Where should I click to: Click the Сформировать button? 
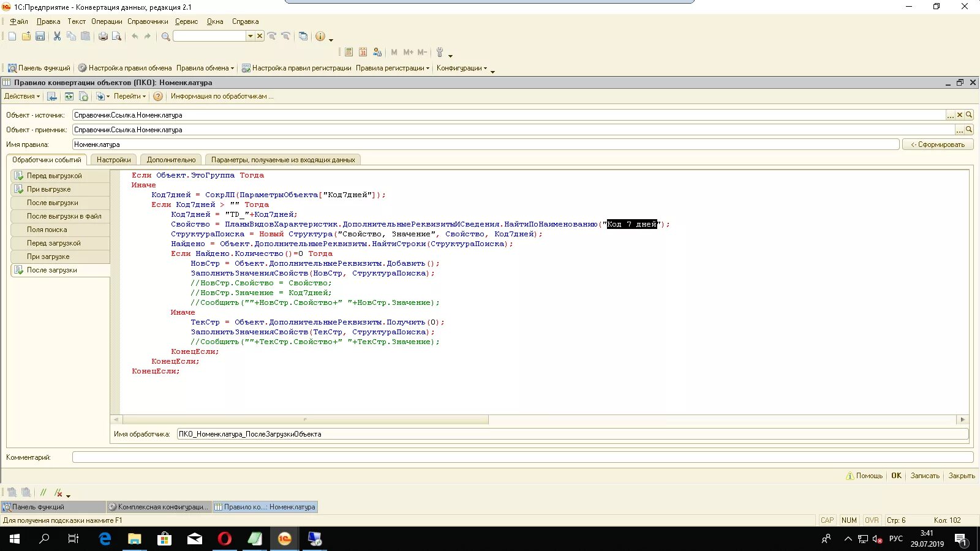[938, 144]
